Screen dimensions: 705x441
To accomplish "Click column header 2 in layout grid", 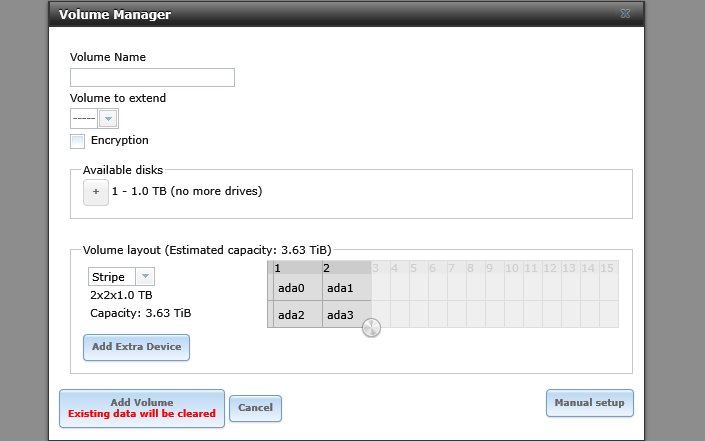I will (347, 268).
